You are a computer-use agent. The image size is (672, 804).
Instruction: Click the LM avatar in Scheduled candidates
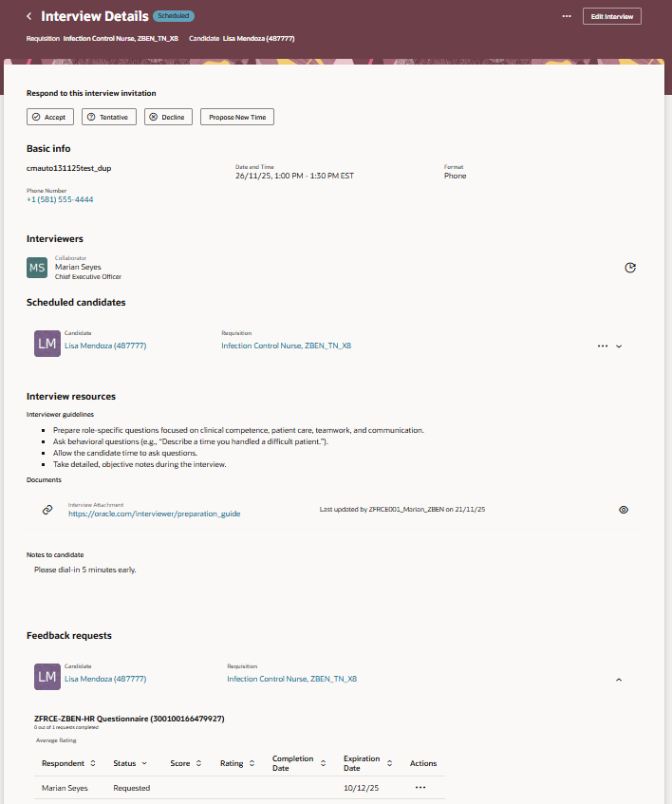(x=47, y=344)
